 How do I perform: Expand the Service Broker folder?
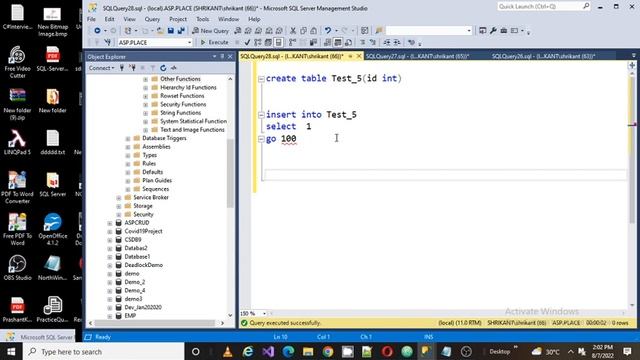(x=119, y=198)
